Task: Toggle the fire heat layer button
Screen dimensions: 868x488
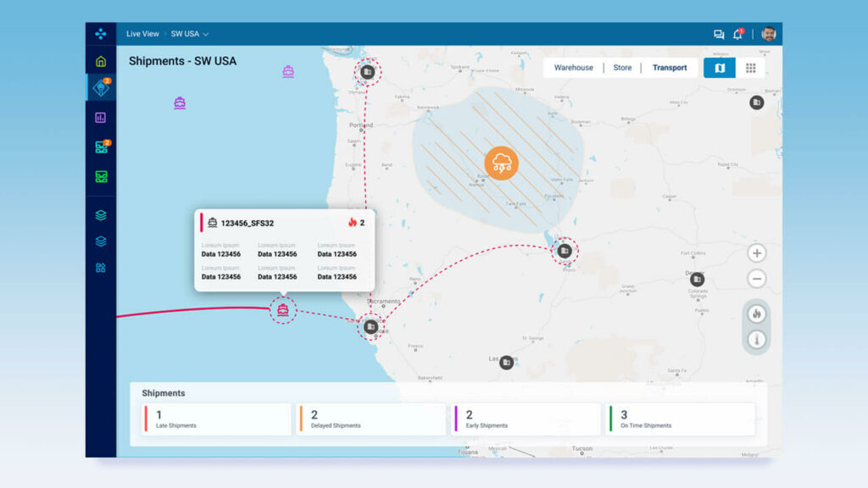Action: pyautogui.click(x=756, y=313)
